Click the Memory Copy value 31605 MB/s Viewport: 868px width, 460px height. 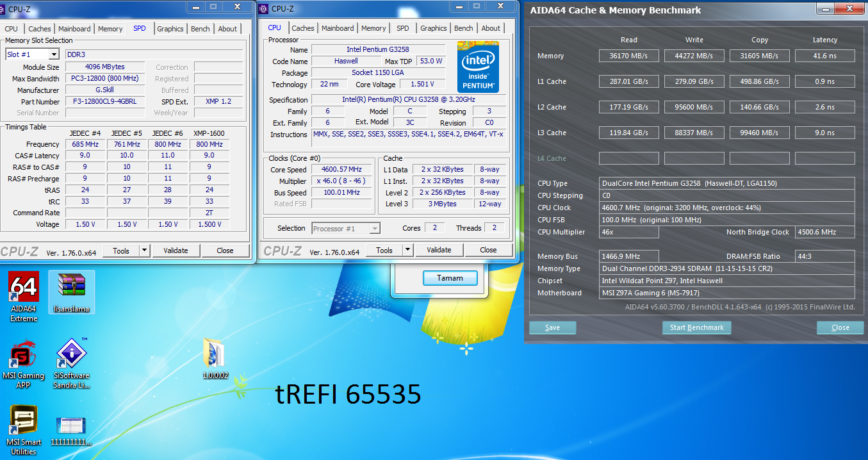click(760, 56)
